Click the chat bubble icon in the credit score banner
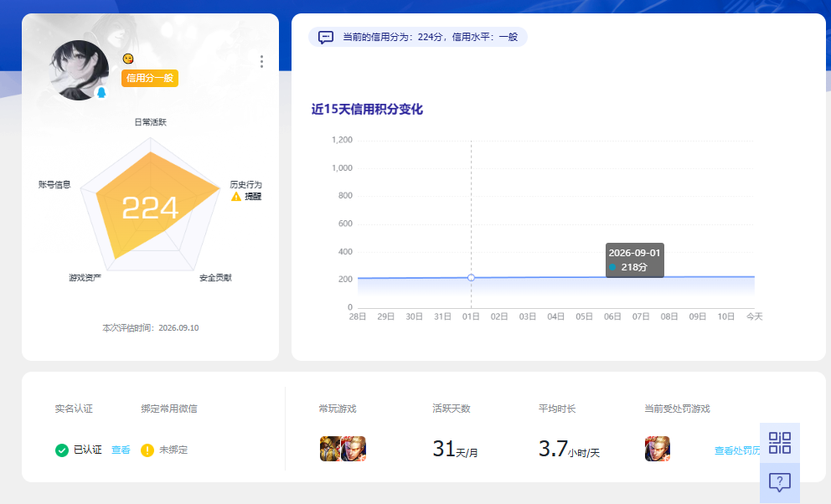Viewport: 831px width, 504px height. coord(325,37)
